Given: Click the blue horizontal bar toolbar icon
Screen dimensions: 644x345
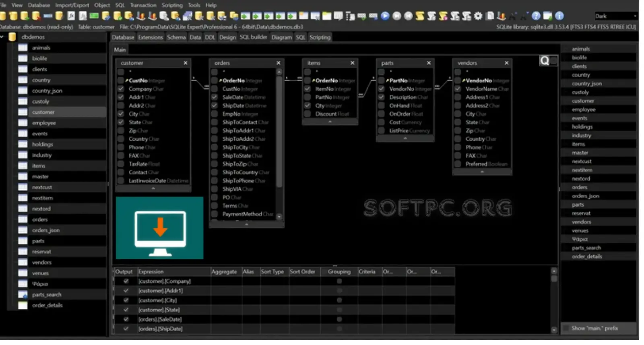Looking at the screenshot, I should tap(48, 16).
